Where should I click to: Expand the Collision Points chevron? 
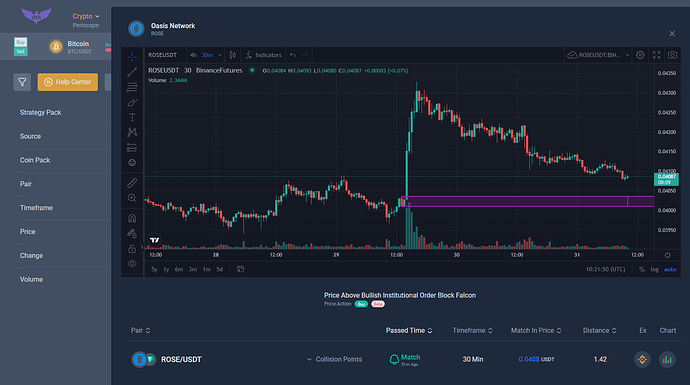click(309, 359)
